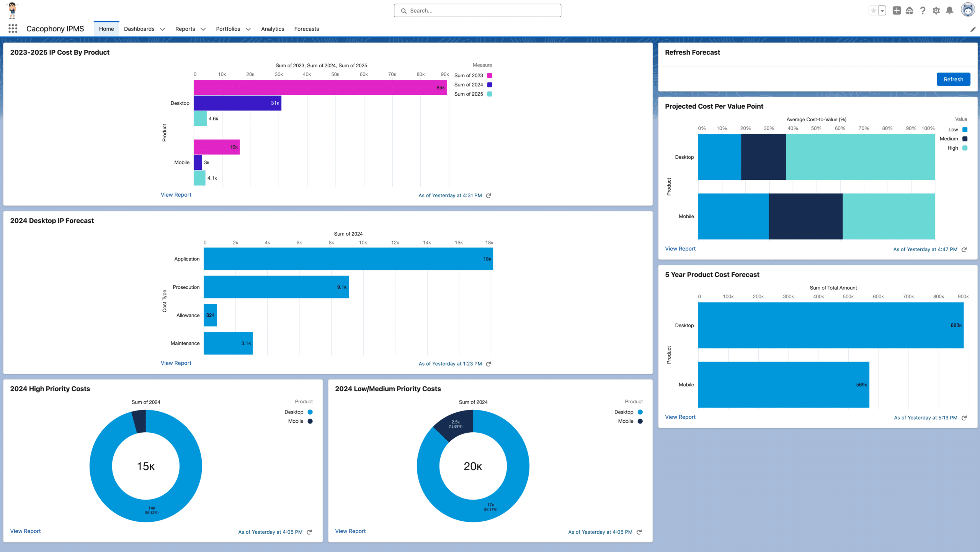Refresh the 2024 Low/Medium Priority Costs chart
This screenshot has width=980, height=552.
tap(639, 532)
